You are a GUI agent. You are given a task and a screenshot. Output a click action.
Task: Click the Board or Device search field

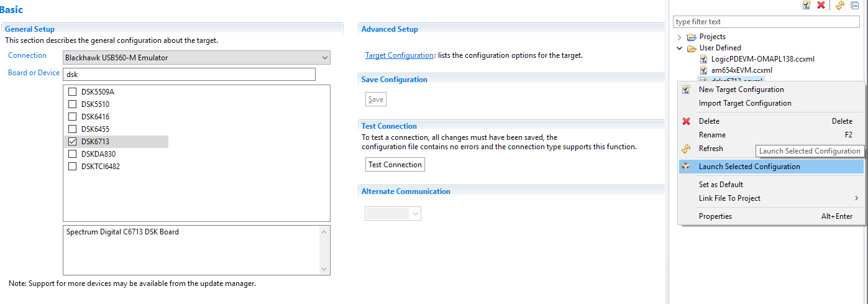tap(189, 75)
